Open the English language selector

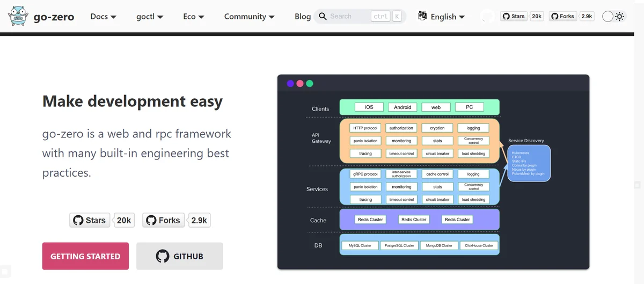[x=441, y=17]
